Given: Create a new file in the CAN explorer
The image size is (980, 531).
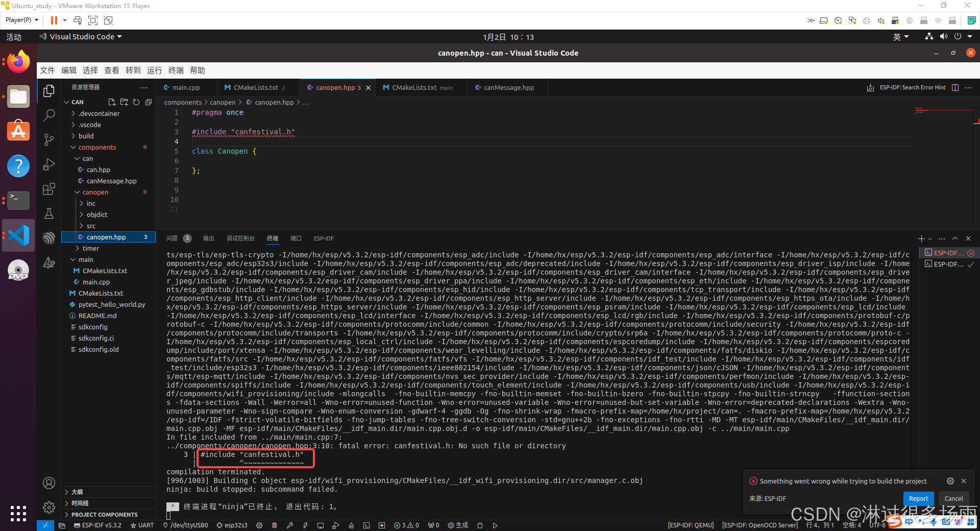Looking at the screenshot, I should pyautogui.click(x=112, y=102).
